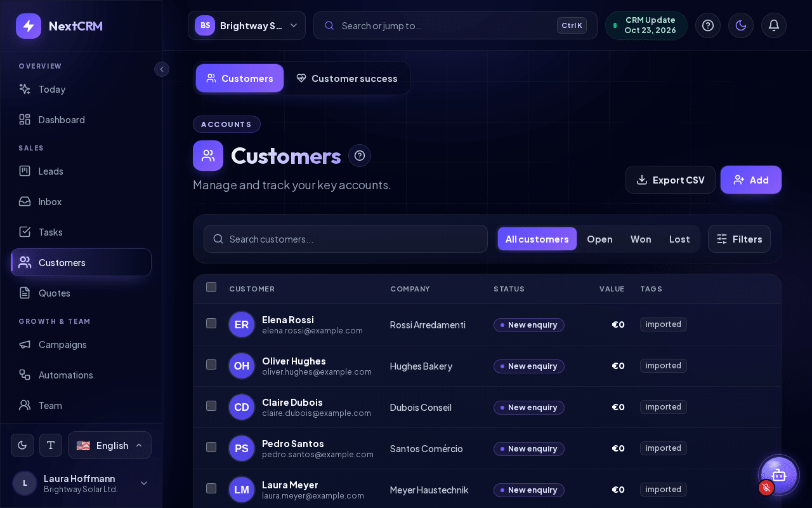Open the English language dropdown

(110, 445)
